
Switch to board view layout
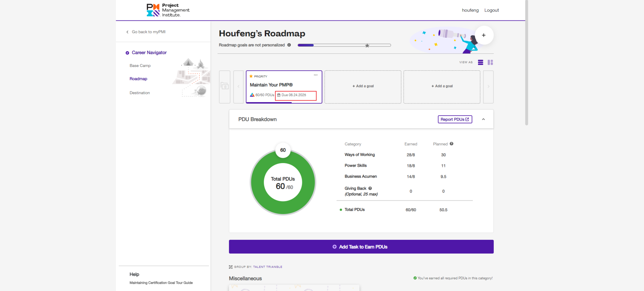[490, 63]
